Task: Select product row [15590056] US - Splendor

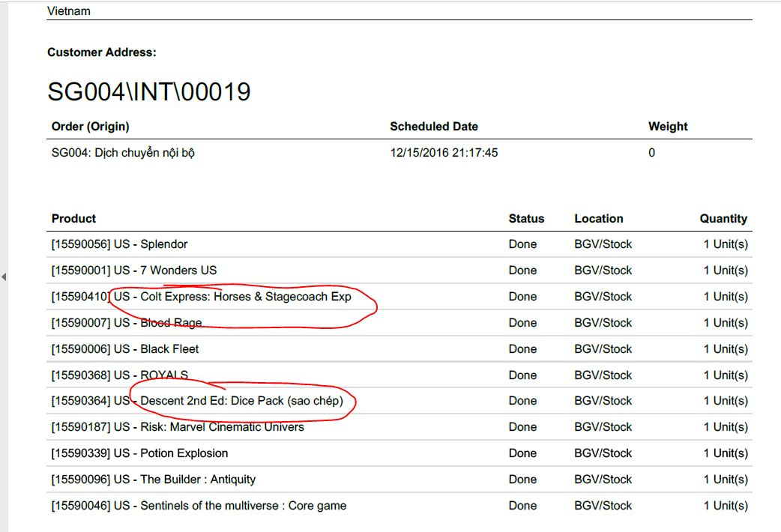Action: tap(399, 244)
